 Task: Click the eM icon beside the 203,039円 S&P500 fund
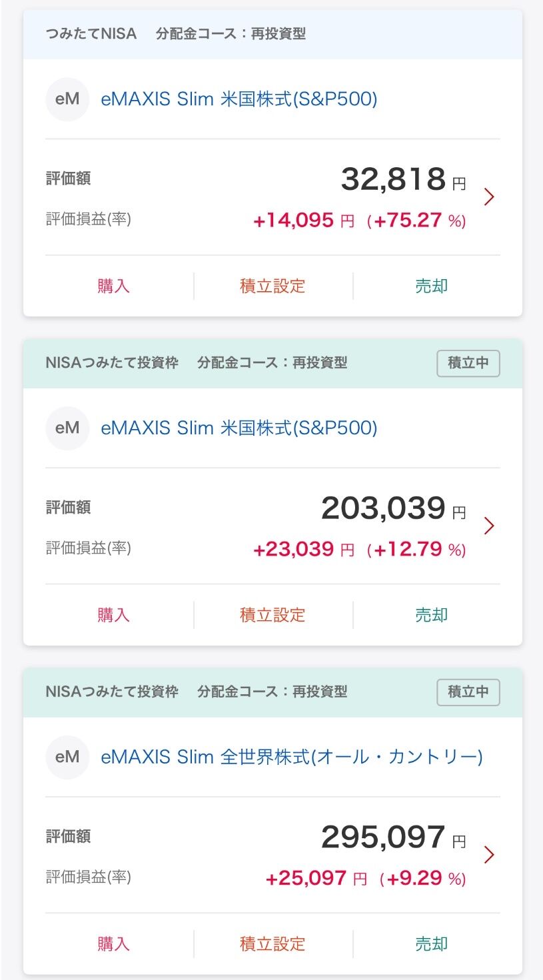[x=67, y=428]
